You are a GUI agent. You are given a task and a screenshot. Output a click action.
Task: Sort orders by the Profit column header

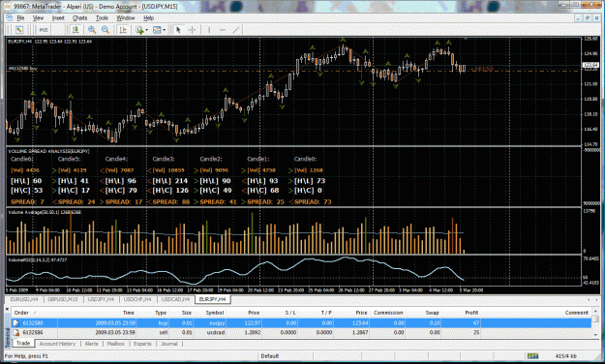(x=460, y=313)
